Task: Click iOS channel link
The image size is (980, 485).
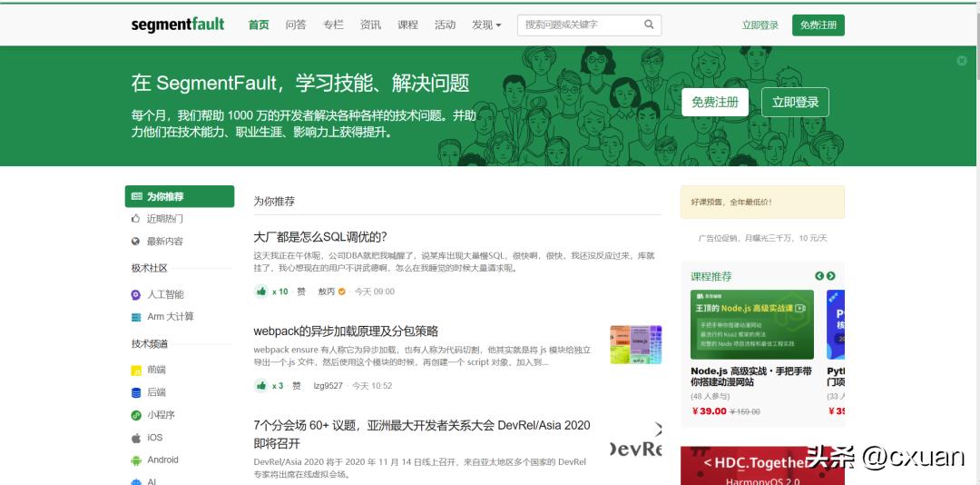Action: (154, 438)
